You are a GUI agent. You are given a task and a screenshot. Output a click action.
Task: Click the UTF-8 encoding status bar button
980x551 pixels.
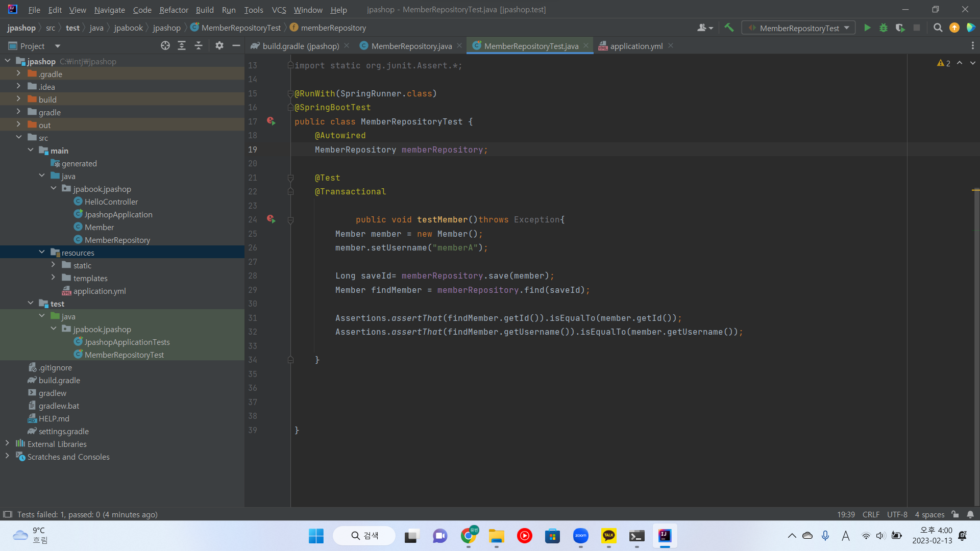897,514
